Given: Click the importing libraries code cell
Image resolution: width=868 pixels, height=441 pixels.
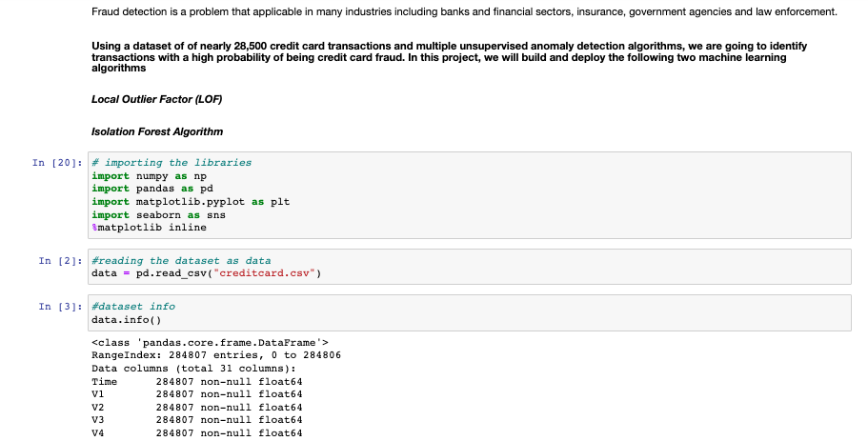Looking at the screenshot, I should [470, 195].
